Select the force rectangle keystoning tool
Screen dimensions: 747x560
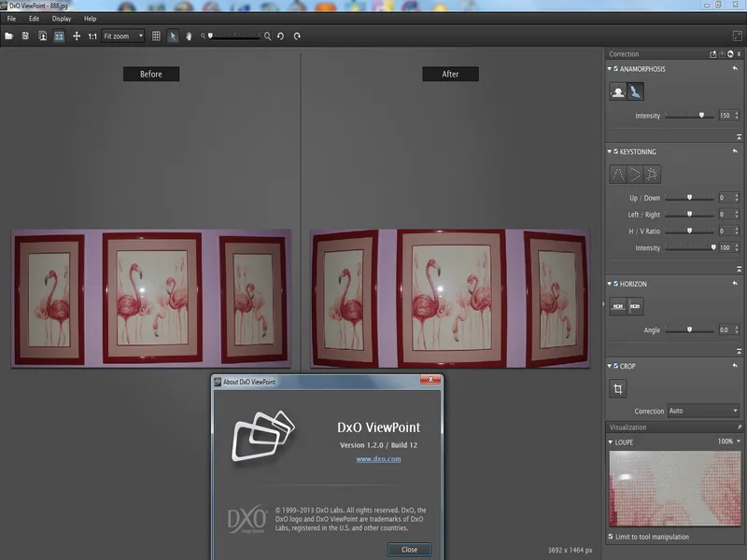[x=652, y=175]
